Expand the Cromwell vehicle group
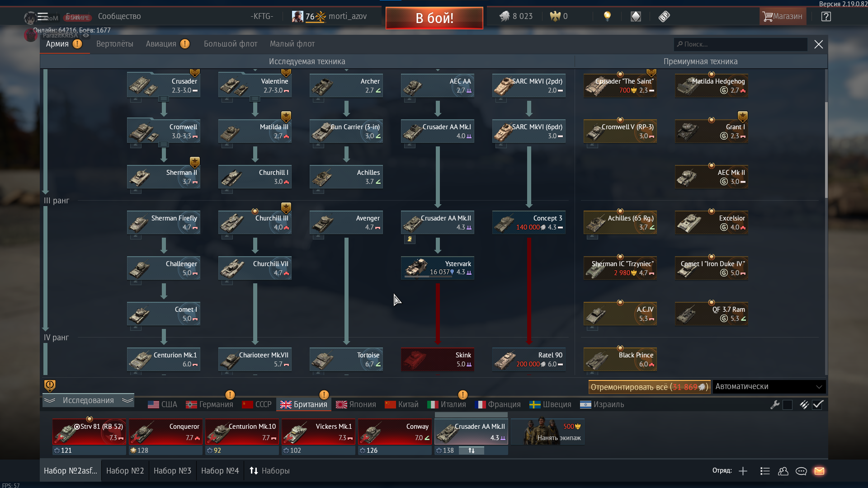Image resolution: width=868 pixels, height=488 pixels. 164,144
